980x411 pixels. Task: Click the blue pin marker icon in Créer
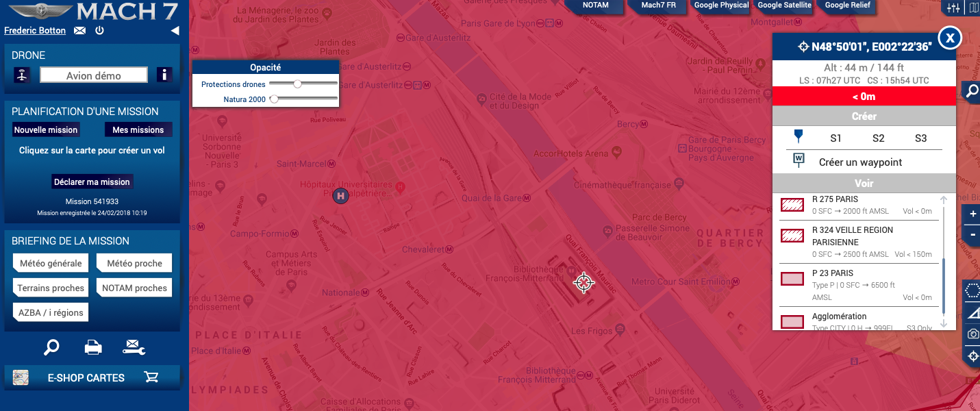[797, 137]
